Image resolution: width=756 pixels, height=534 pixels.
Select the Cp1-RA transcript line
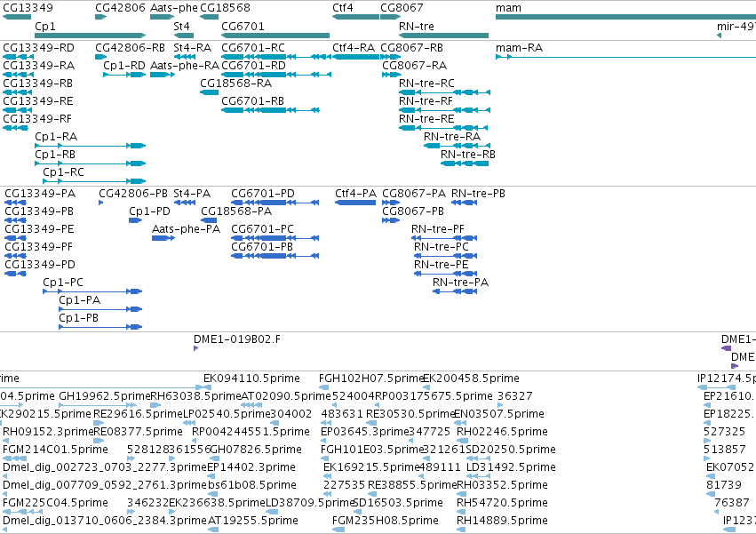pyautogui.click(x=90, y=146)
